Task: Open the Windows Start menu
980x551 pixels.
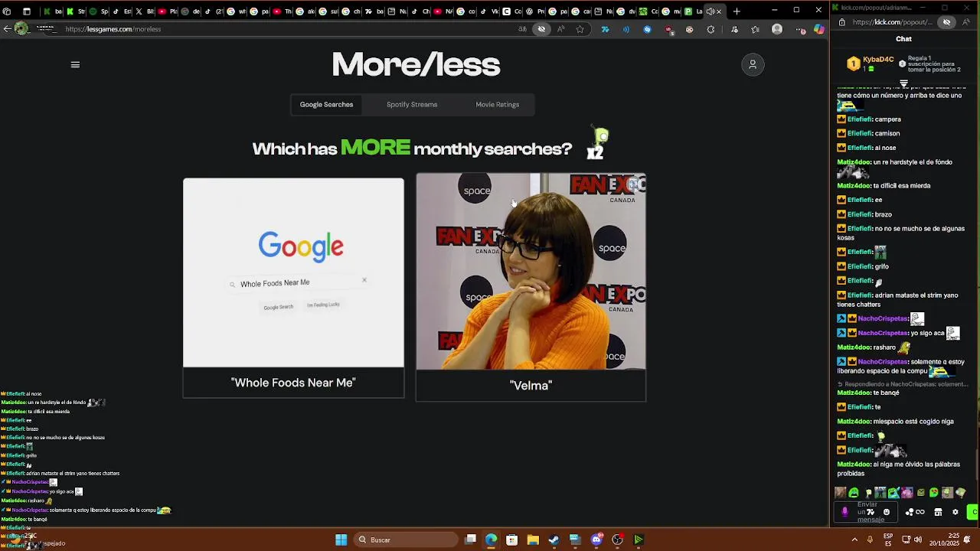Action: coord(341,540)
